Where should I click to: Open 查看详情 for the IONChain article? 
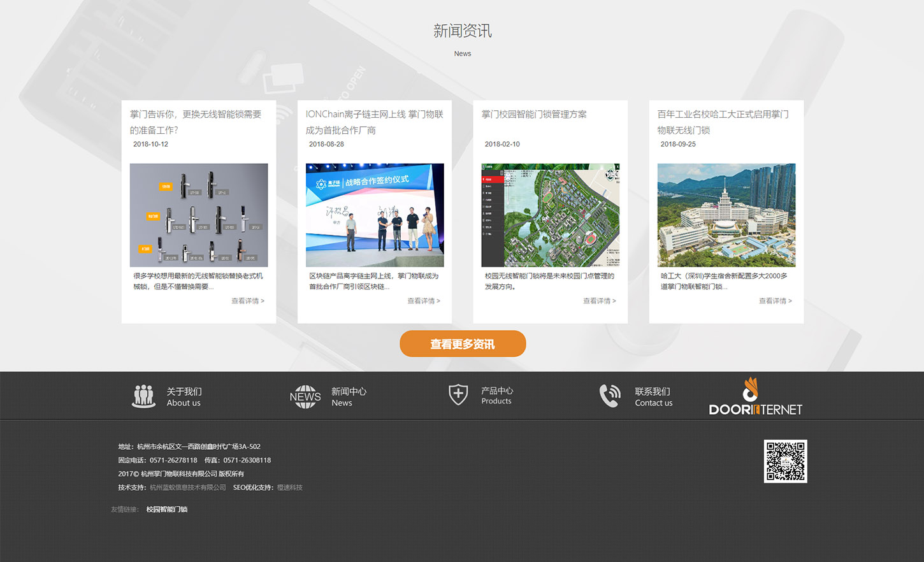tap(424, 301)
